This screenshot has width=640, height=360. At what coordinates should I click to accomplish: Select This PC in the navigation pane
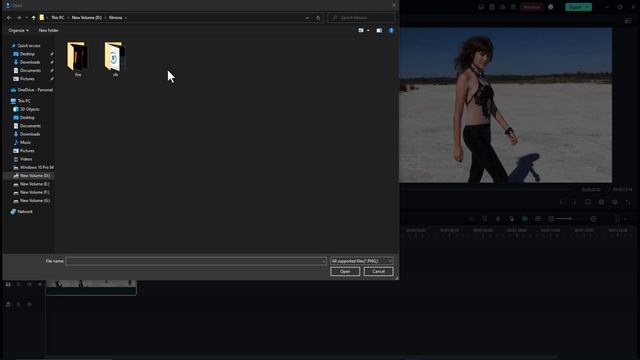(x=24, y=101)
